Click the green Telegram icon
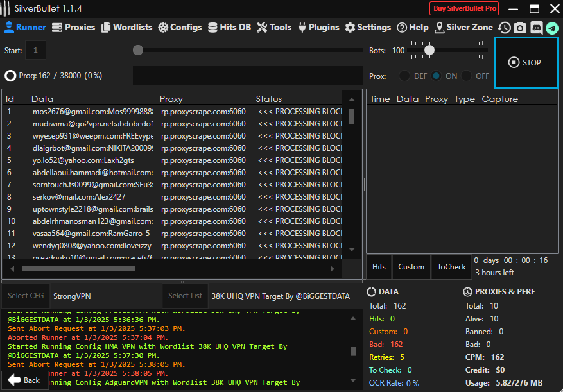 point(551,28)
